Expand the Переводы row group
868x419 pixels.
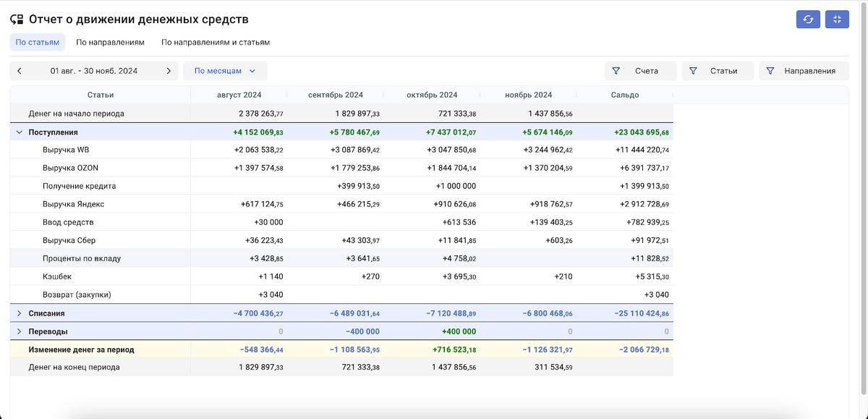click(19, 331)
